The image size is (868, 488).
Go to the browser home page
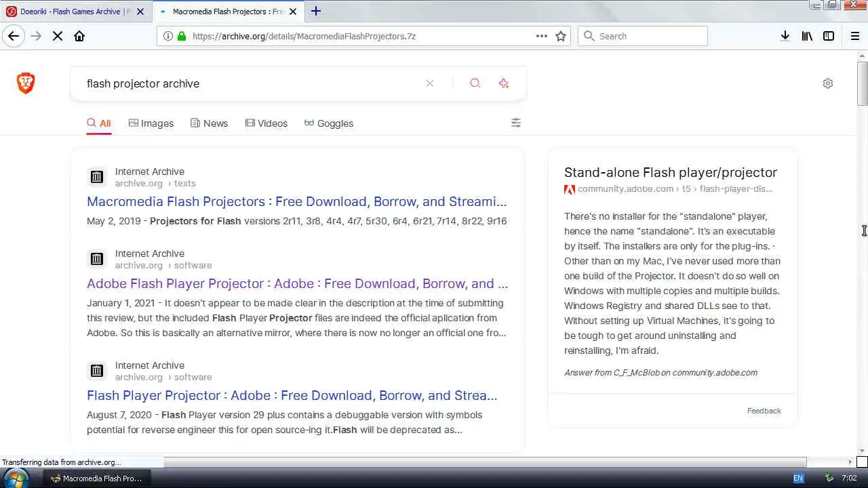pos(79,36)
